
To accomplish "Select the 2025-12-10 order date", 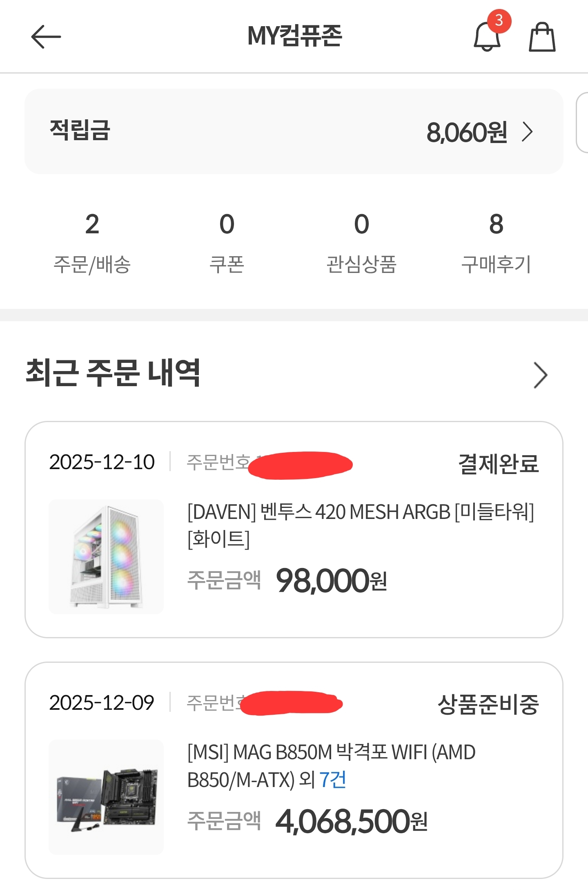I will [102, 462].
